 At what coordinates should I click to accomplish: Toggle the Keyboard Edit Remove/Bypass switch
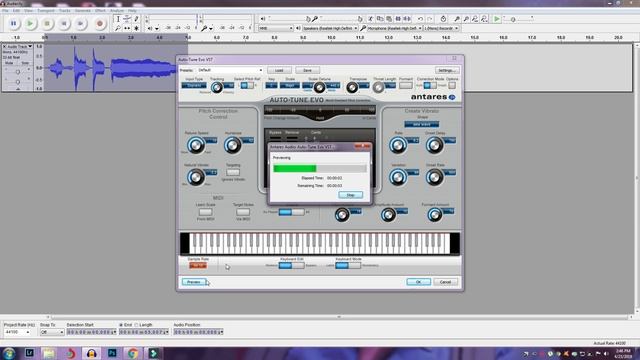coord(291,266)
